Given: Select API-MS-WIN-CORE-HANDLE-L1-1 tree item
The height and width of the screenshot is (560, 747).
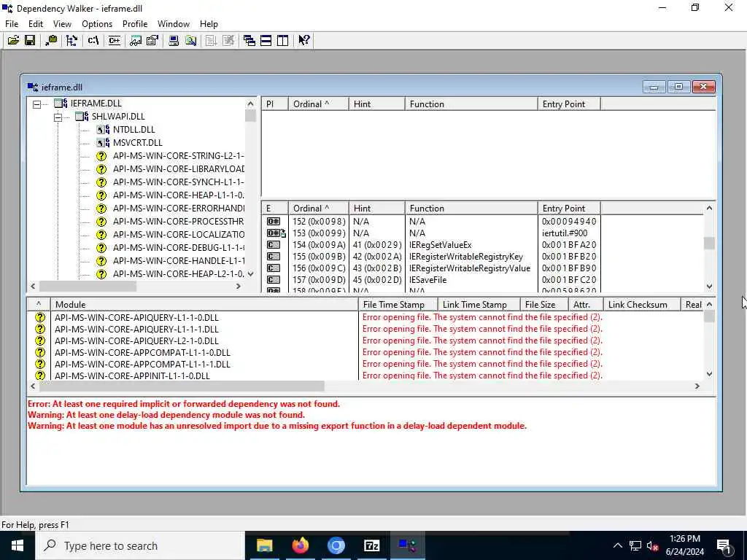Looking at the screenshot, I should tap(178, 261).
